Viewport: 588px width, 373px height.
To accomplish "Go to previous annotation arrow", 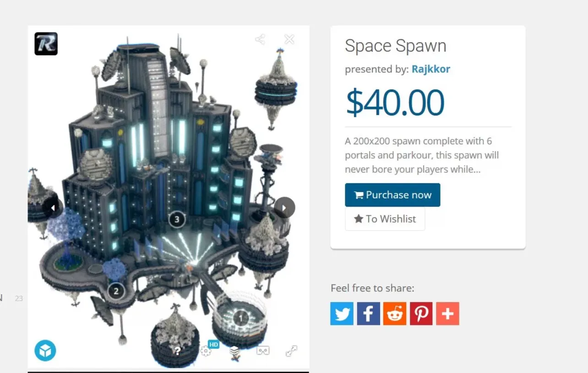I will click(x=53, y=208).
